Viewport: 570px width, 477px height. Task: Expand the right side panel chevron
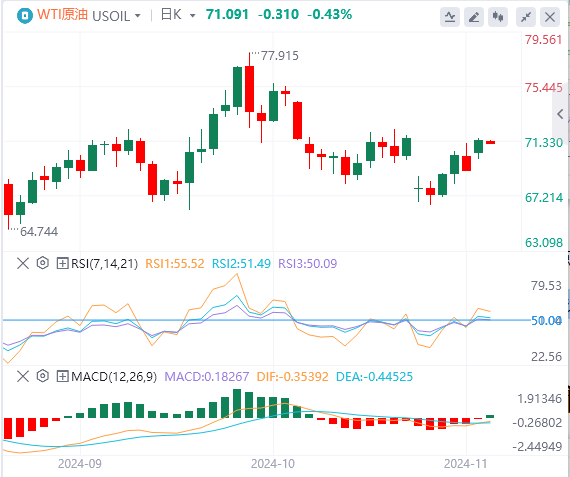click(561, 114)
